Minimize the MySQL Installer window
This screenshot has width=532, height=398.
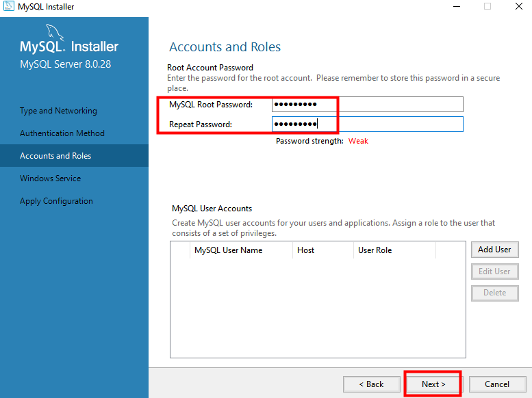tap(457, 6)
